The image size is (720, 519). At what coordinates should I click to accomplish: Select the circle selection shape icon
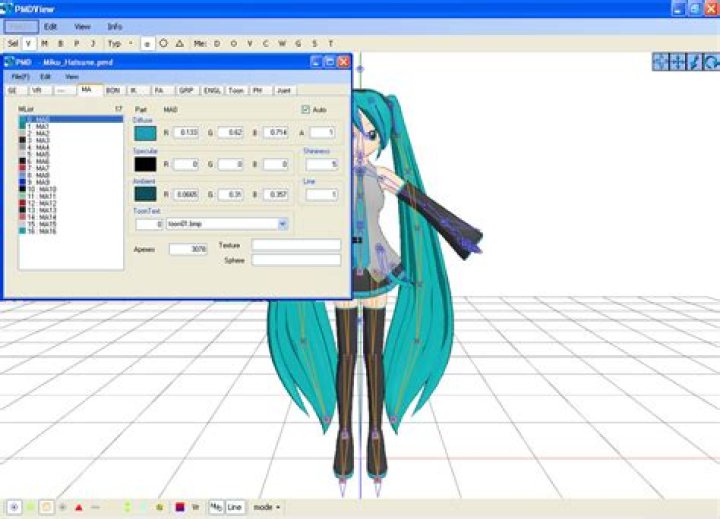163,44
